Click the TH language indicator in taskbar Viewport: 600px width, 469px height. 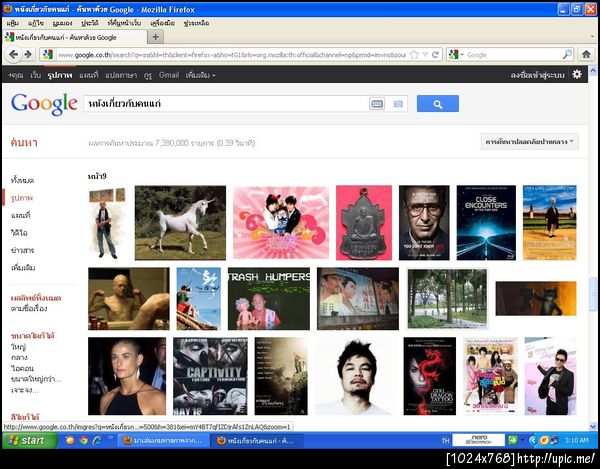coord(445,441)
